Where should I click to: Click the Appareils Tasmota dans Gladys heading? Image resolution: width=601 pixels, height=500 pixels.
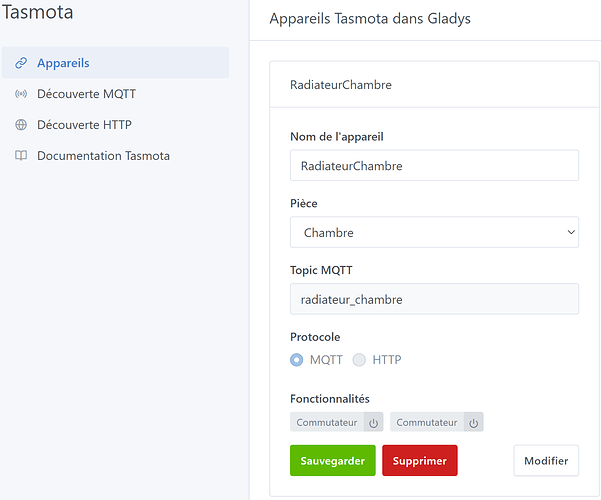click(370, 18)
